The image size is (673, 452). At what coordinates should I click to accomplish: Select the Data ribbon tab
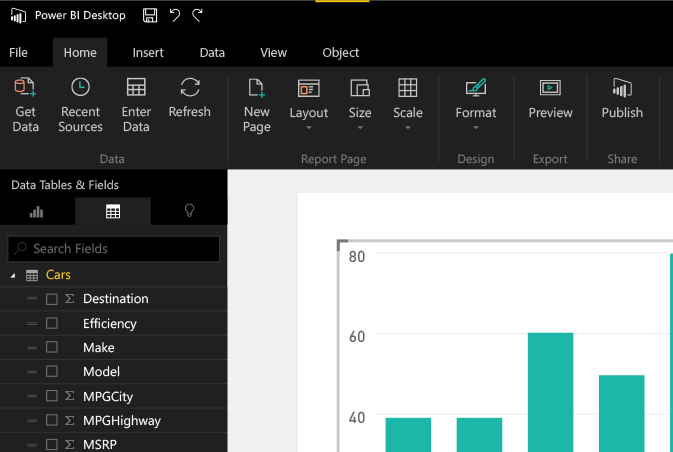[x=212, y=53]
